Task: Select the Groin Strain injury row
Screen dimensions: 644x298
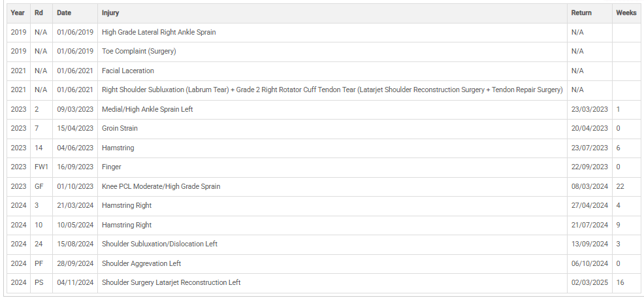Action: (x=120, y=128)
